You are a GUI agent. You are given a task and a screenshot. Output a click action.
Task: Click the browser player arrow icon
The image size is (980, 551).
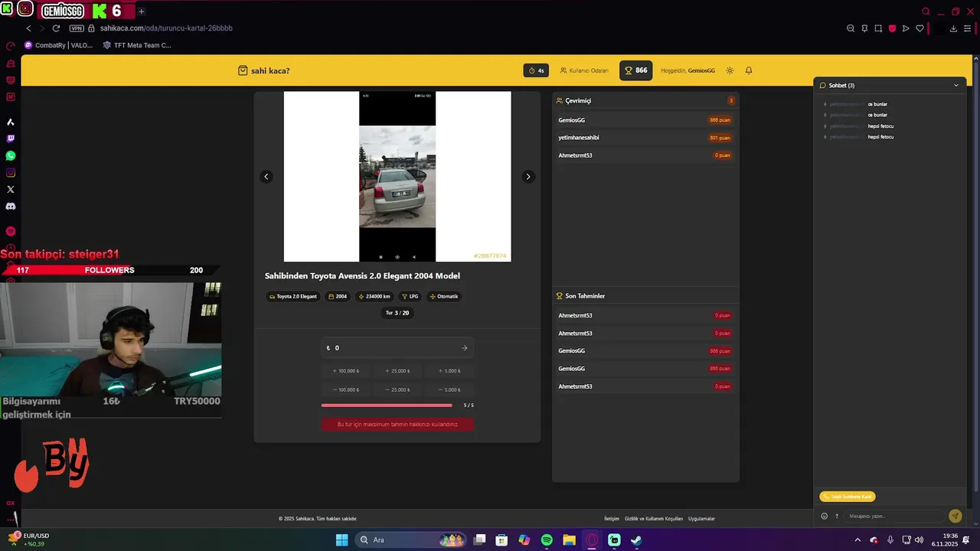coord(906,28)
